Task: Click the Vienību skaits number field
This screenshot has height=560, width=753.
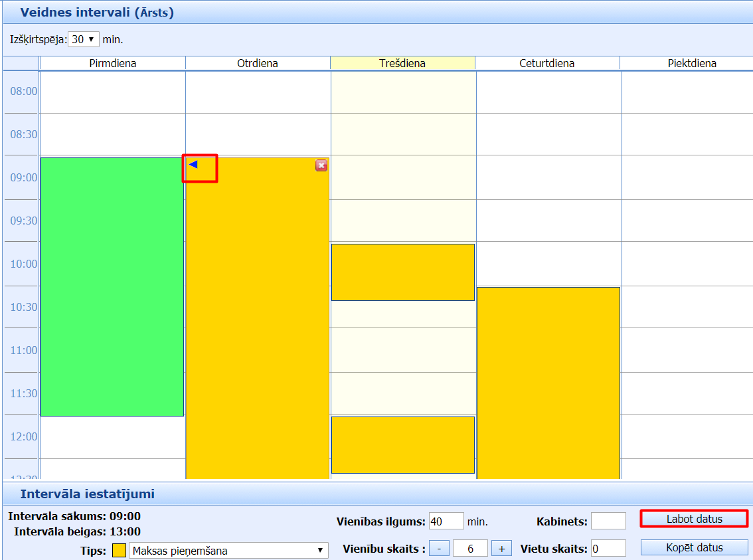Action: pos(470,548)
